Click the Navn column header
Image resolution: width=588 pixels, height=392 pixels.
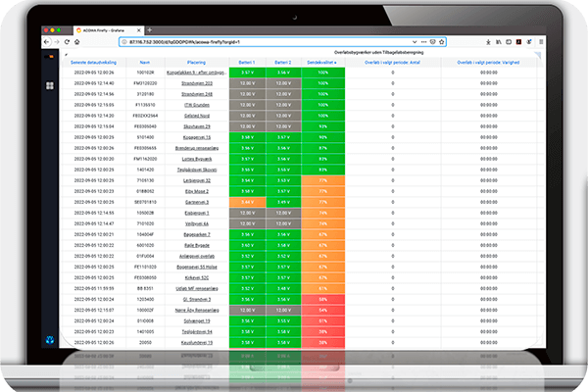tap(145, 62)
